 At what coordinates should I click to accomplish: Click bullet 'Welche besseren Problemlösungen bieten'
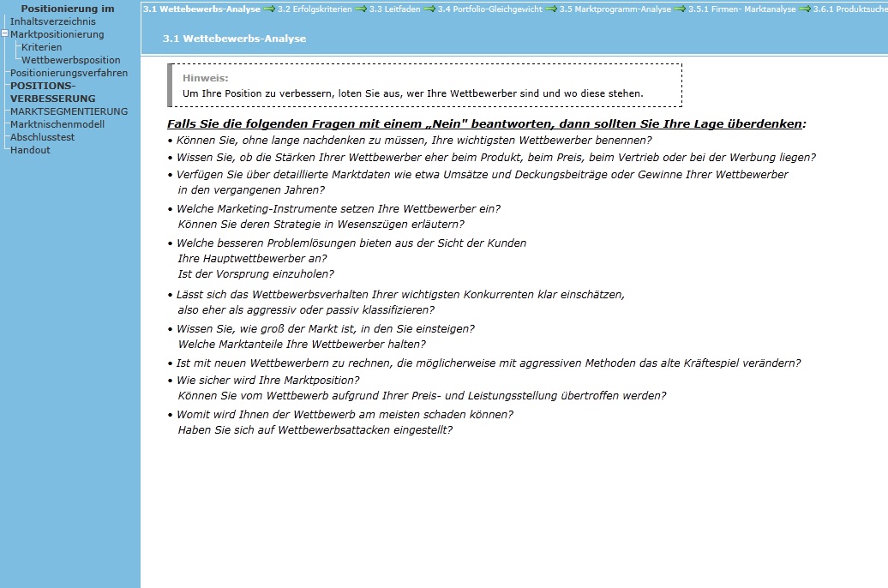pyautogui.click(x=351, y=243)
